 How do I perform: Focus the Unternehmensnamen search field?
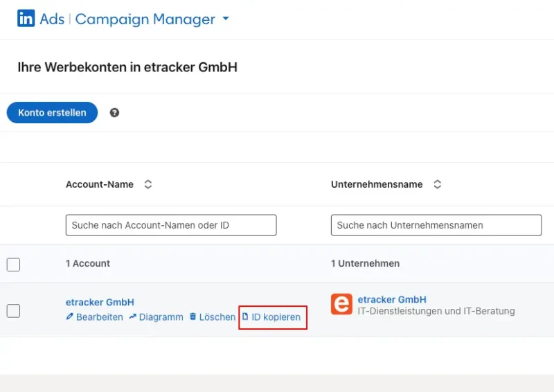click(x=436, y=225)
